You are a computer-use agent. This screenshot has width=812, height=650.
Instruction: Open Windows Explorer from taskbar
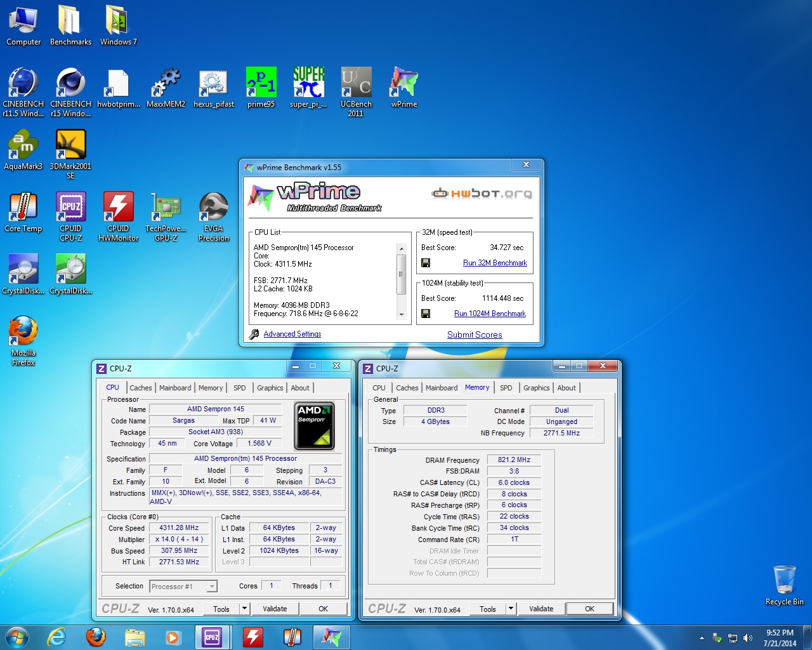point(135,637)
